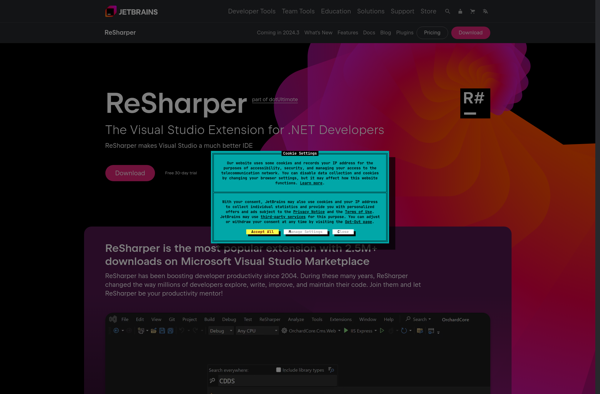Open Education menu
600x394 pixels.
click(x=336, y=11)
